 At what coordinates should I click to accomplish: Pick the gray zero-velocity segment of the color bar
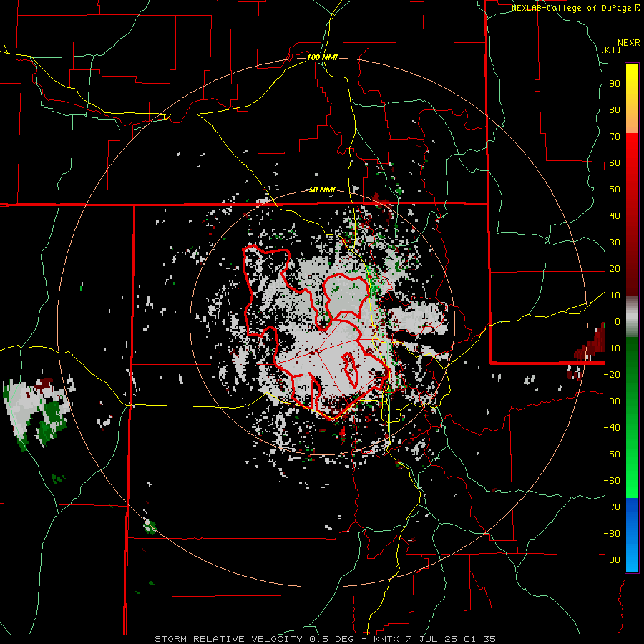632,316
